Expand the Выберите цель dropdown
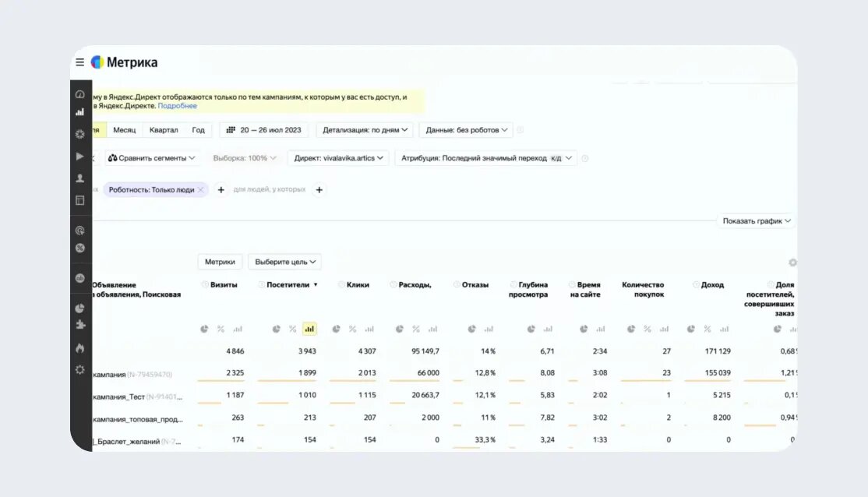The height and width of the screenshot is (497, 868). 284,262
